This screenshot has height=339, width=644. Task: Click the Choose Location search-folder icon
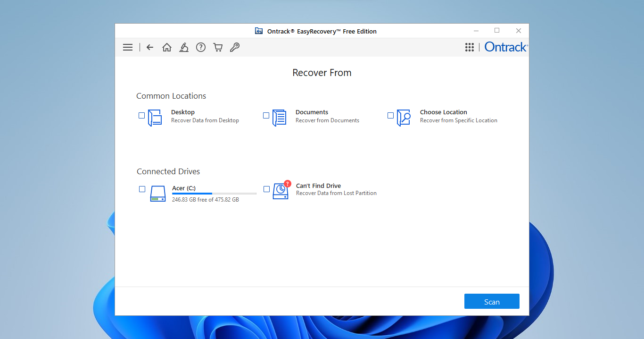[x=404, y=118]
